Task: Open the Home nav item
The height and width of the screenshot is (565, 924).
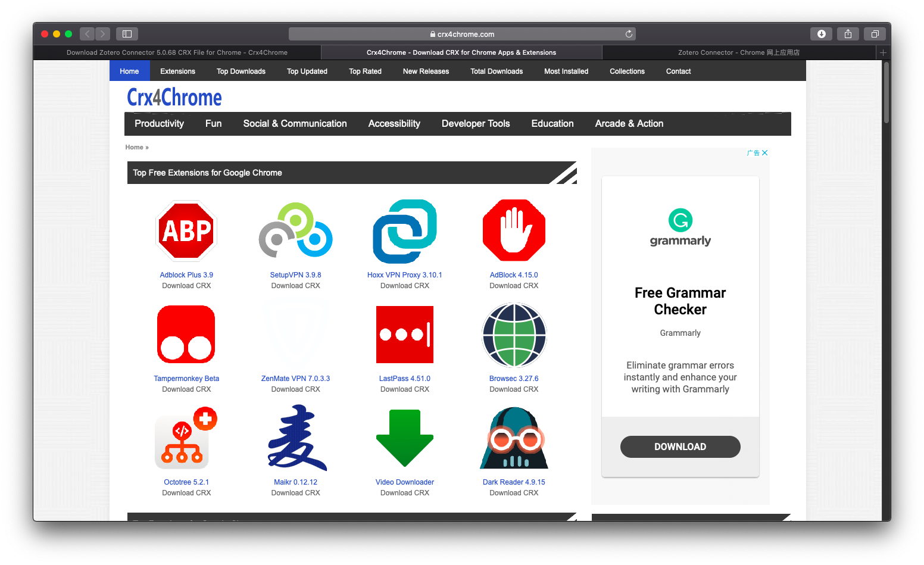Action: 129,71
